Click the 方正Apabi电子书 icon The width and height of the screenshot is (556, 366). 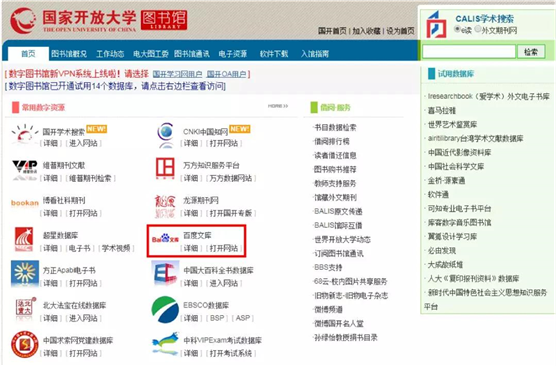(x=25, y=273)
